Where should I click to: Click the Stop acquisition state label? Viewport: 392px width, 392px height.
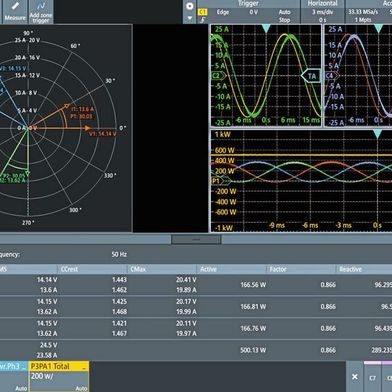284,20
